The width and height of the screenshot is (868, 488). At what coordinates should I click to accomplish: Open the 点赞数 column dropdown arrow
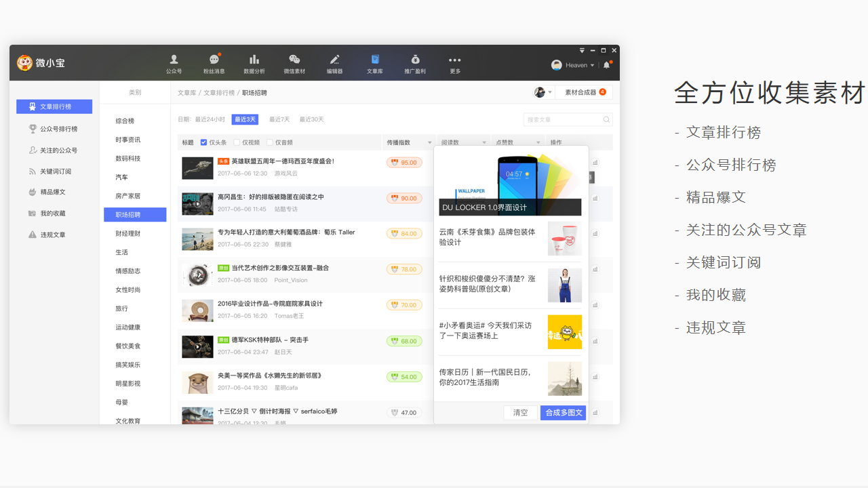pyautogui.click(x=536, y=142)
